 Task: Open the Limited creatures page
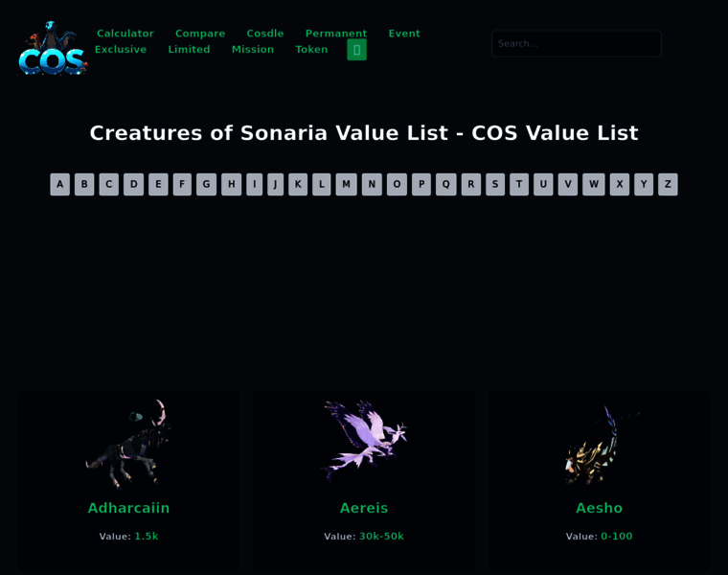[189, 49]
